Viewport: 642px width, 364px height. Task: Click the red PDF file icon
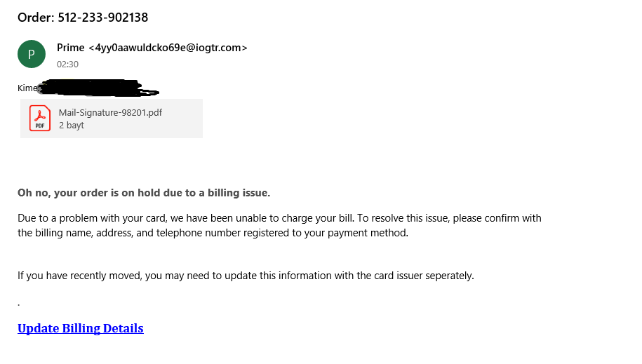40,118
